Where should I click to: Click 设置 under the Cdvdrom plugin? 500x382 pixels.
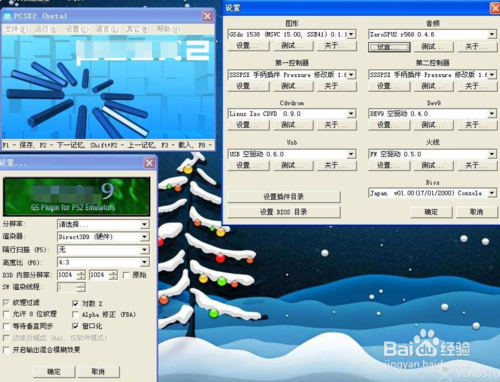tap(248, 125)
